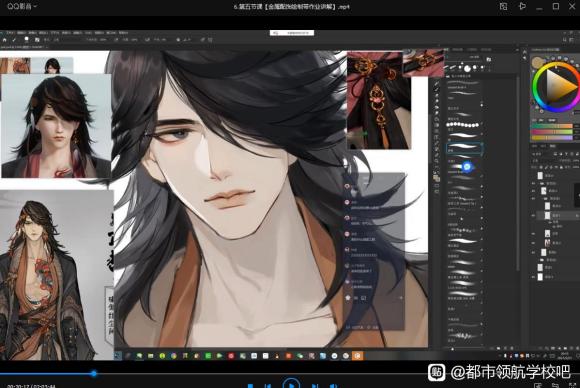Screen dimensions: 580x388
Task: Click the fullscreen icon at bottom right
Action: (x=573, y=386)
